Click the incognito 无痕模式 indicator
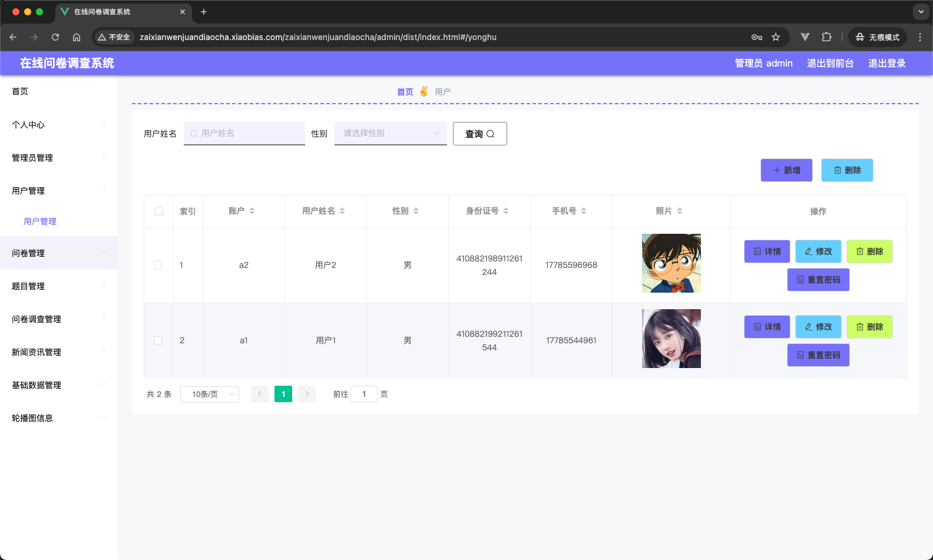Screen dimensions: 933x560 (x=878, y=37)
